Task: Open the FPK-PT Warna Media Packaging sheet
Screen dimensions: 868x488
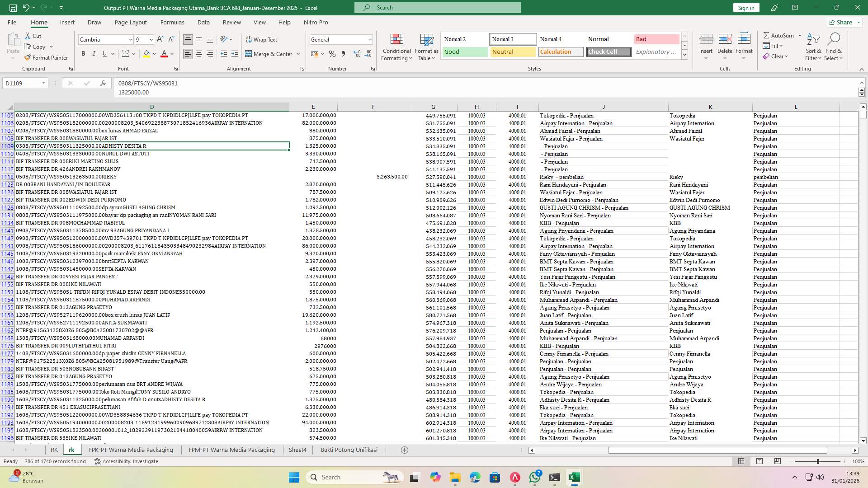Action: (131, 450)
